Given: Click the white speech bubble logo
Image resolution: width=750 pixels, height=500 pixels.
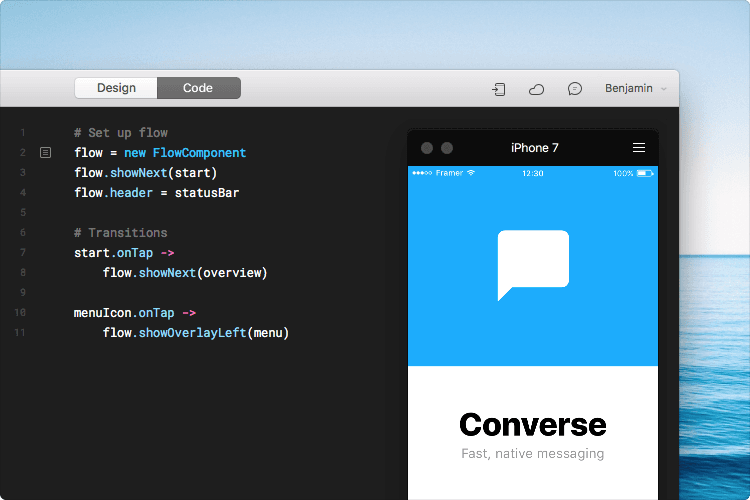Looking at the screenshot, I should [x=533, y=265].
